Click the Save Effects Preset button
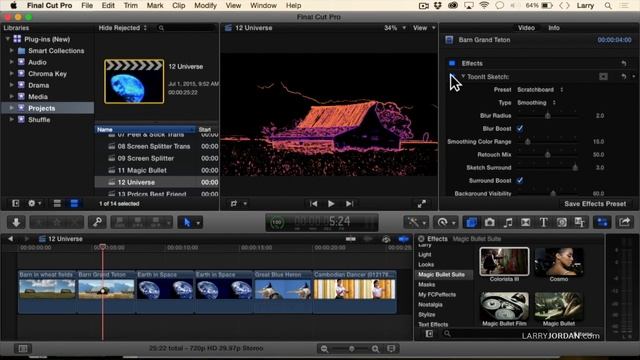 [x=595, y=204]
